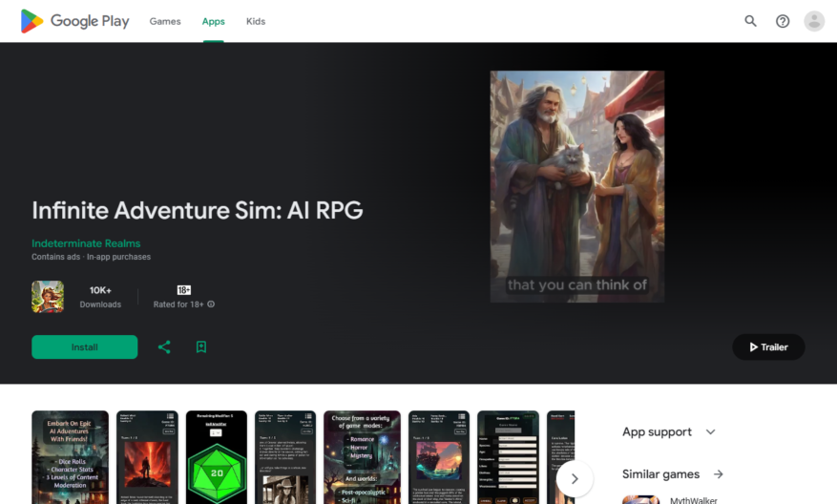The width and height of the screenshot is (837, 504).
Task: Open the Similar games section
Action: point(660,474)
